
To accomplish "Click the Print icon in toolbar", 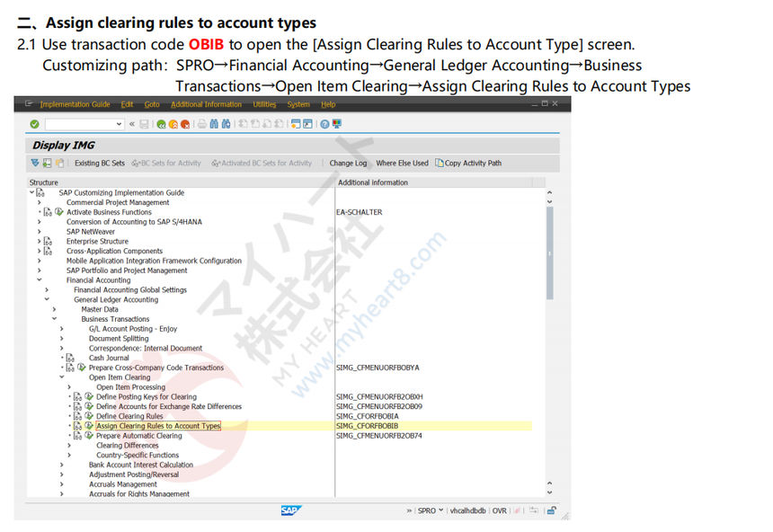I will 202,124.
